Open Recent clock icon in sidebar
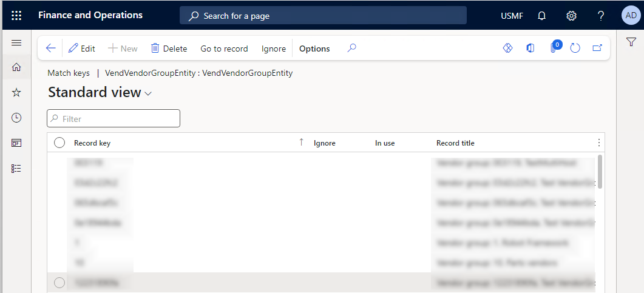 point(16,118)
